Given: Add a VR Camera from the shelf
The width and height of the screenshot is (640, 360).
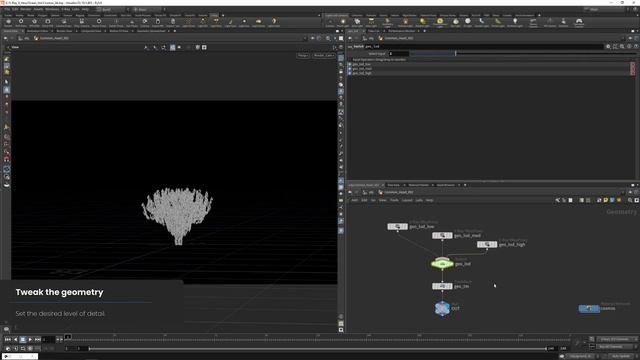Looking at the screenshot, I should (x=550, y=22).
